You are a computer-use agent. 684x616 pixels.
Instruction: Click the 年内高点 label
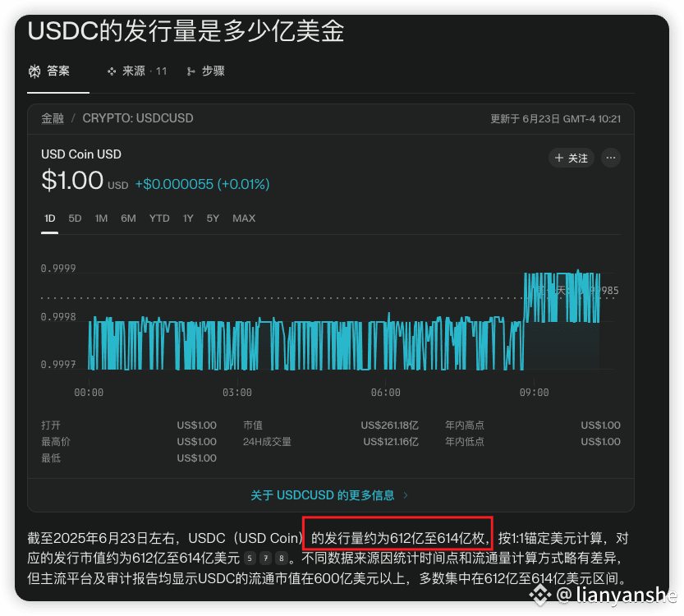point(465,425)
